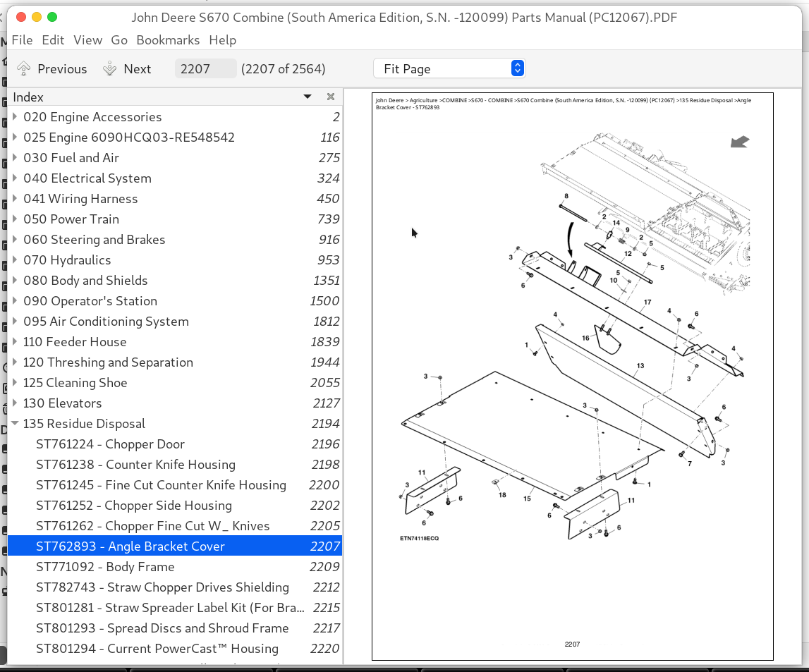The width and height of the screenshot is (809, 672).
Task: Select ST761224 - Chopper Door bookmark
Action: click(110, 444)
